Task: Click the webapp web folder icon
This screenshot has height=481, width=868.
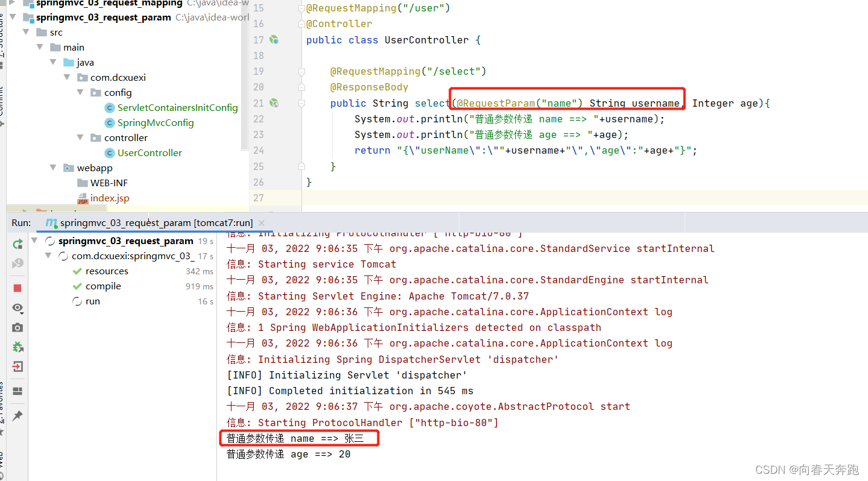Action: tap(69, 168)
